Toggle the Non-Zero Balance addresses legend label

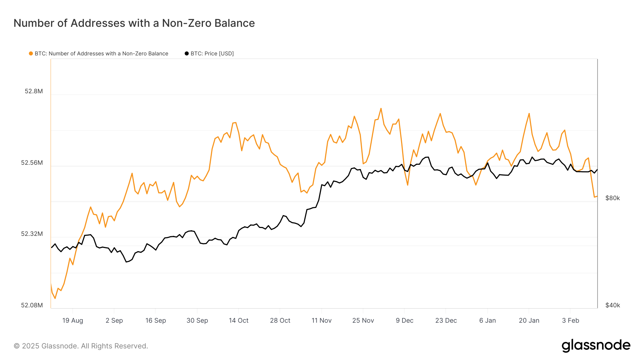(x=101, y=54)
